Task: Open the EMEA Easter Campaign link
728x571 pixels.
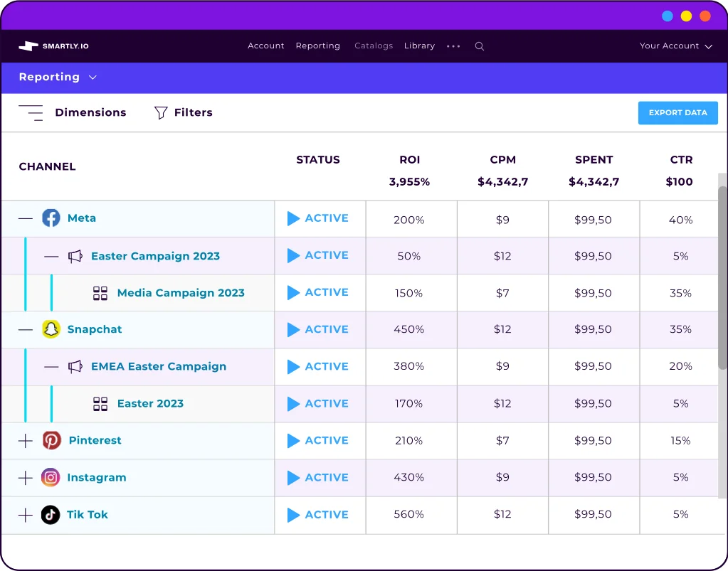Action: [x=158, y=366]
